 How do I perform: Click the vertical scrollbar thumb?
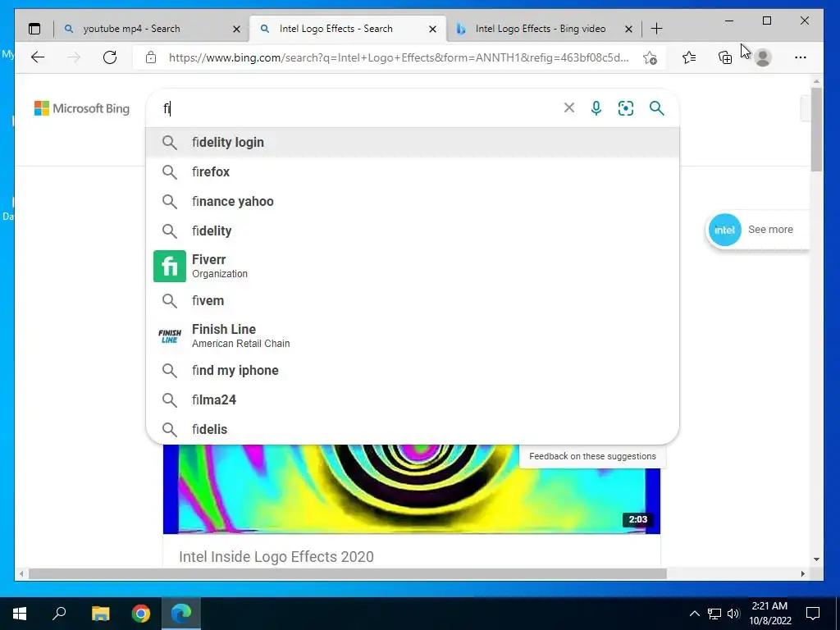coord(816,129)
